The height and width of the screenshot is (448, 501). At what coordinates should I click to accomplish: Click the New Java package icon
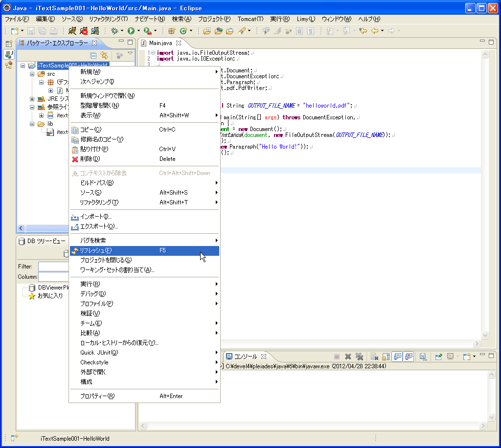pyautogui.click(x=172, y=31)
